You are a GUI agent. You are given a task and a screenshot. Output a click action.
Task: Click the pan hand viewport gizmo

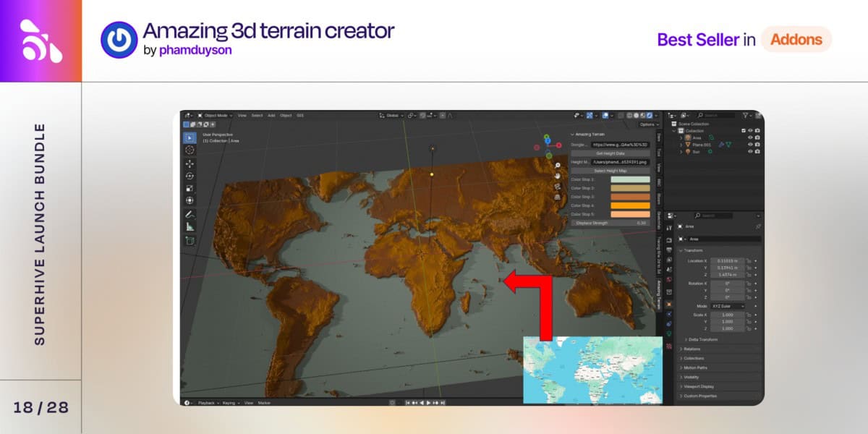coord(558,176)
